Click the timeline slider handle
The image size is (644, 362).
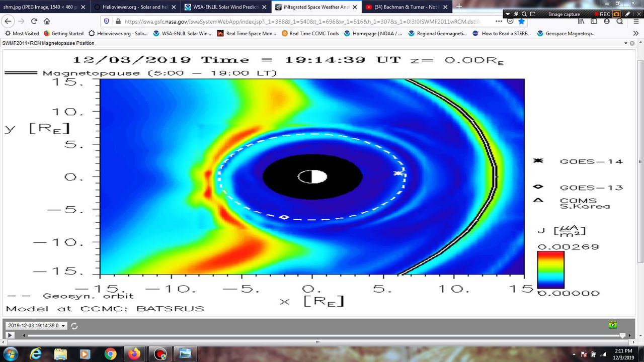pyautogui.click(x=622, y=335)
